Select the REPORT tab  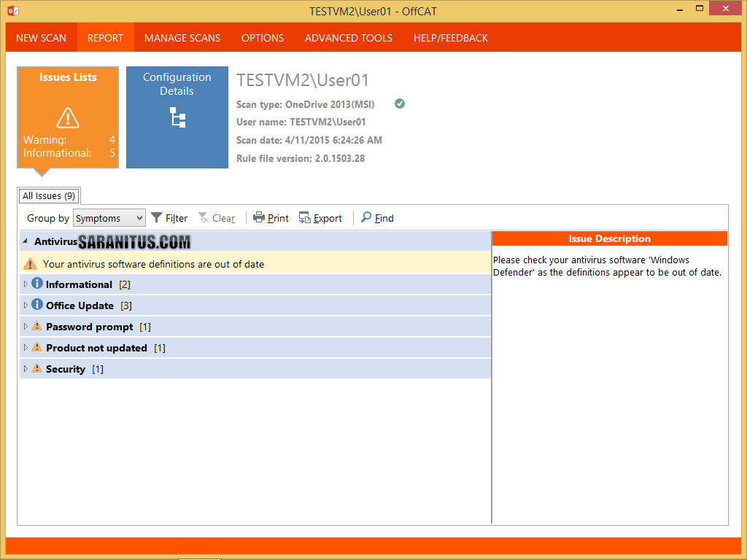[105, 38]
